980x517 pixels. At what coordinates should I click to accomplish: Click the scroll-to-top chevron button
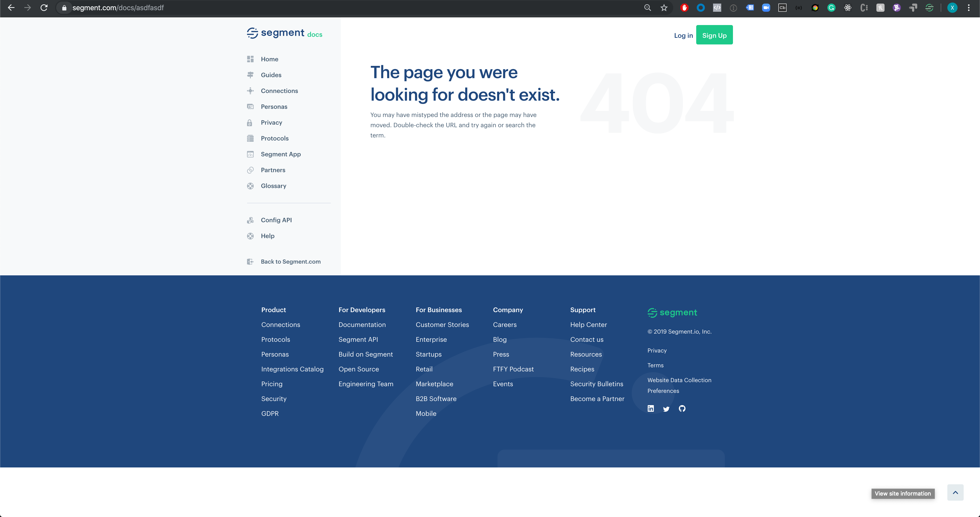point(955,493)
